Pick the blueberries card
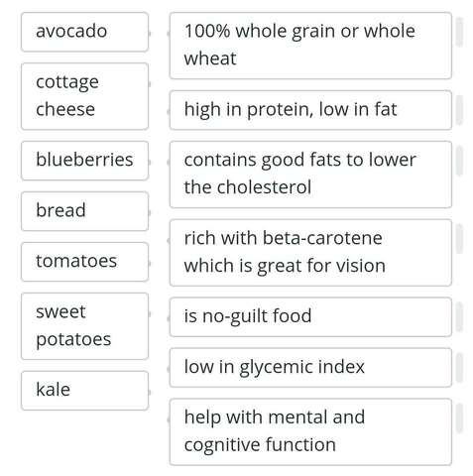This screenshot has height=476, width=473. point(84,161)
